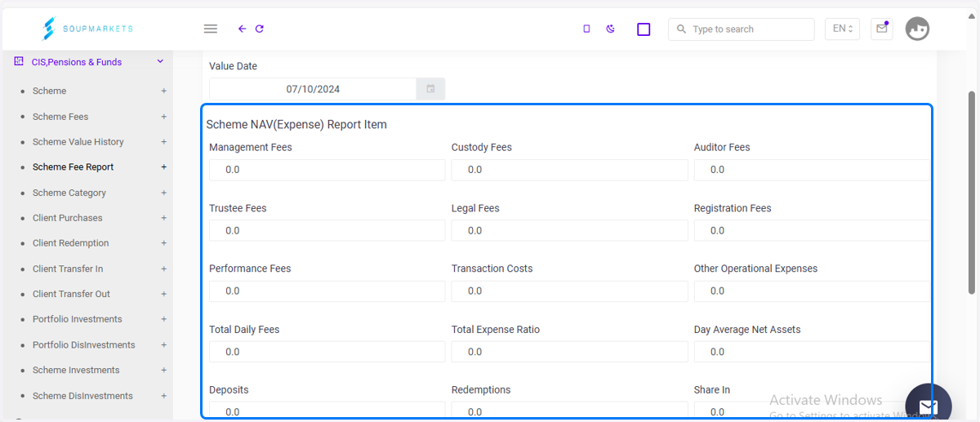980x422 pixels.
Task: Click the Deposits input
Action: click(327, 410)
